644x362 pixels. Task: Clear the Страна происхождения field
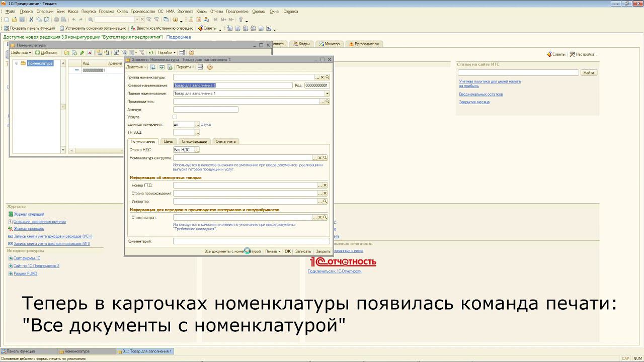click(x=325, y=194)
